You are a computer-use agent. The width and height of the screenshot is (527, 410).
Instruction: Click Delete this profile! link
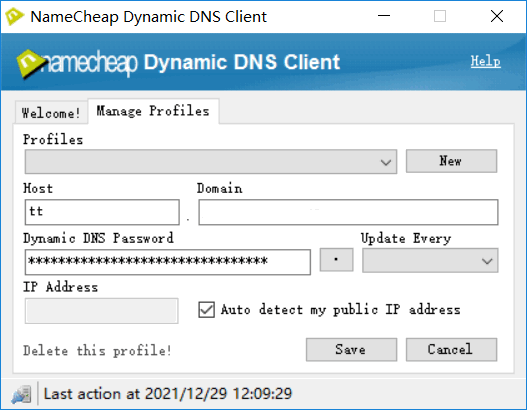(97, 351)
